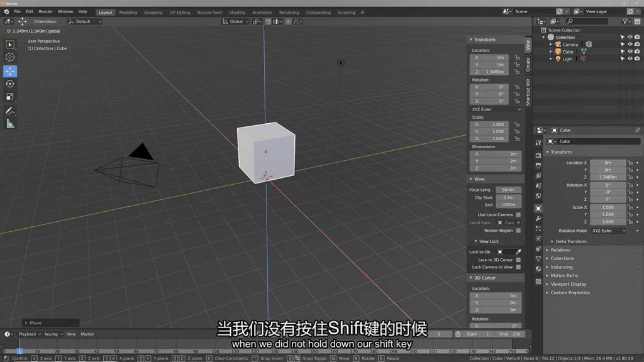Open the Orientation Default dropdown

[x=87, y=21]
